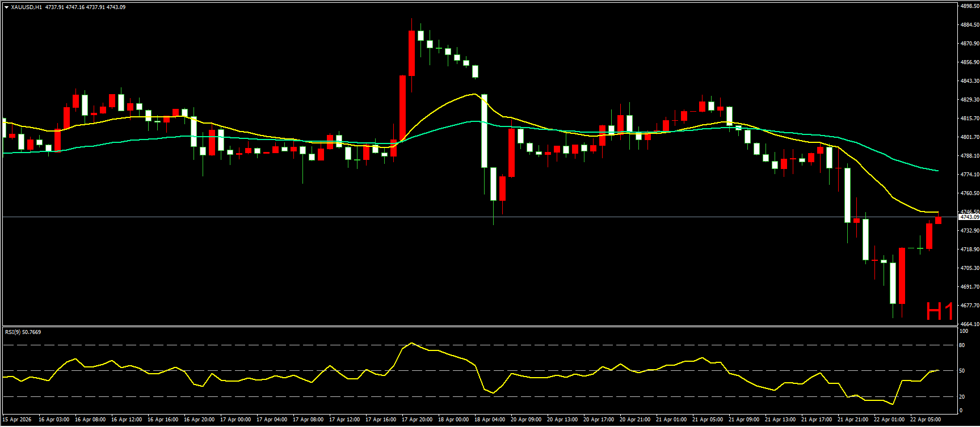Select the RSI 100 value on indicator scale
980x427 pixels.
click(x=963, y=331)
